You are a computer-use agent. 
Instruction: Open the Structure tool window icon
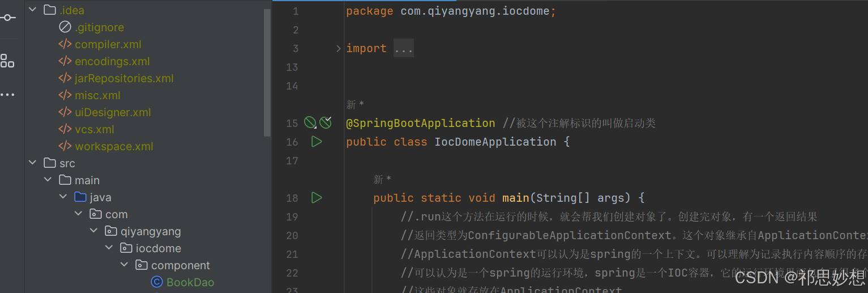(x=7, y=61)
